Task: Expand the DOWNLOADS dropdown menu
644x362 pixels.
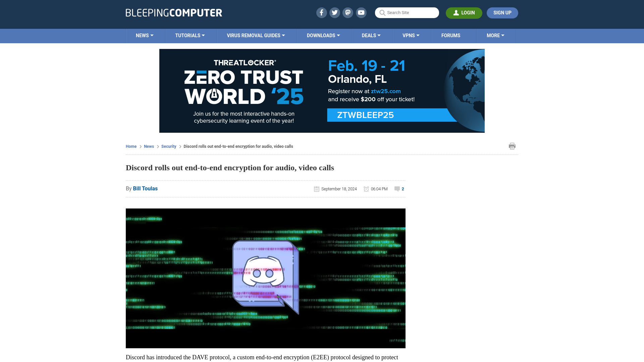Action: (323, 36)
